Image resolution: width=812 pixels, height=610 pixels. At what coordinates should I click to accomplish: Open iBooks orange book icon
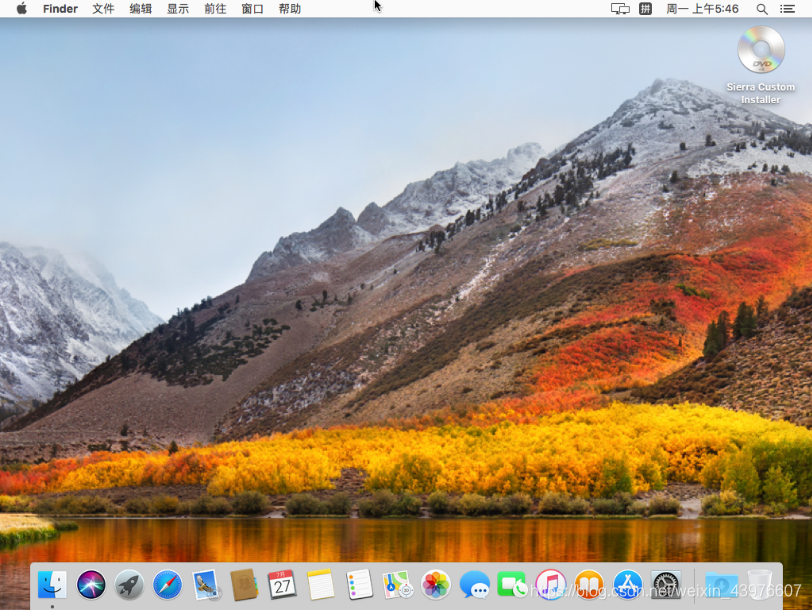[589, 585]
